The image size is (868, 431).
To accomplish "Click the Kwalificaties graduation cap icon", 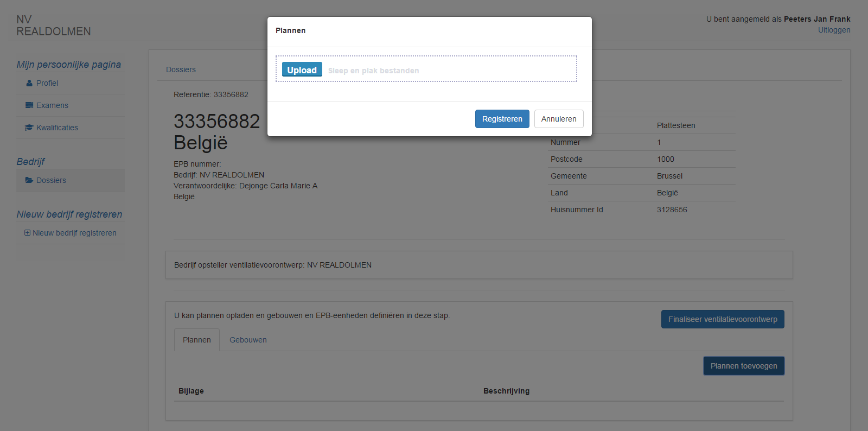I will (29, 128).
